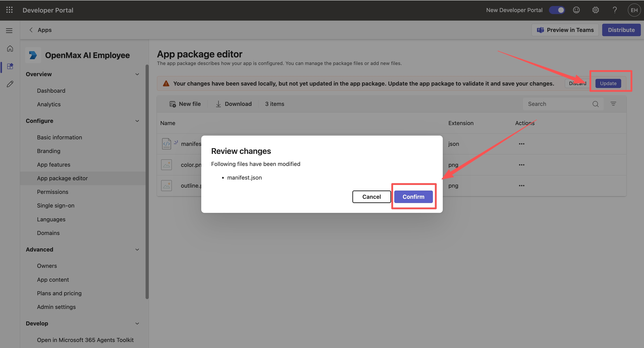The width and height of the screenshot is (644, 348).
Task: Click the sidebar vertical scrollbar
Action: pos(147,182)
